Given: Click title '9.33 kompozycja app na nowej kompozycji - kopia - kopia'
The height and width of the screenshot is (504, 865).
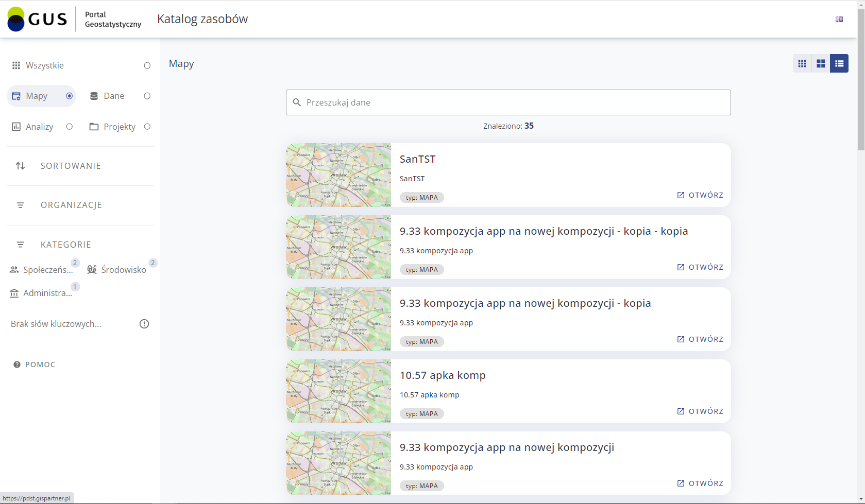Looking at the screenshot, I should click(x=544, y=231).
